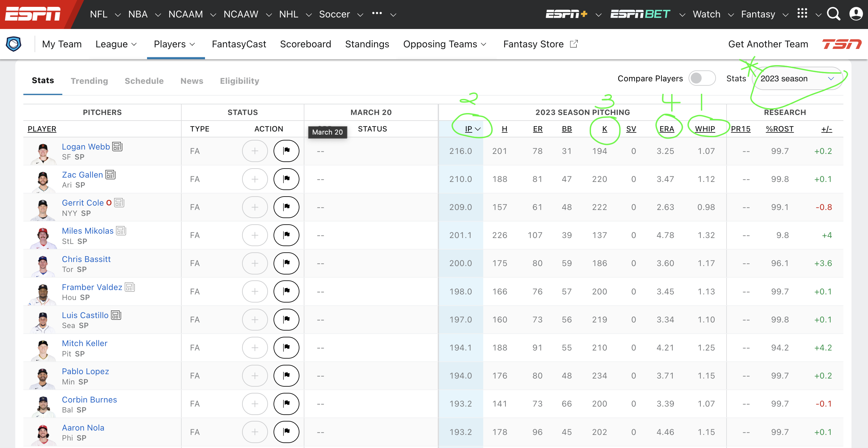Open Corbin Burnes player link
Screen dimensions: 868x448
point(89,399)
